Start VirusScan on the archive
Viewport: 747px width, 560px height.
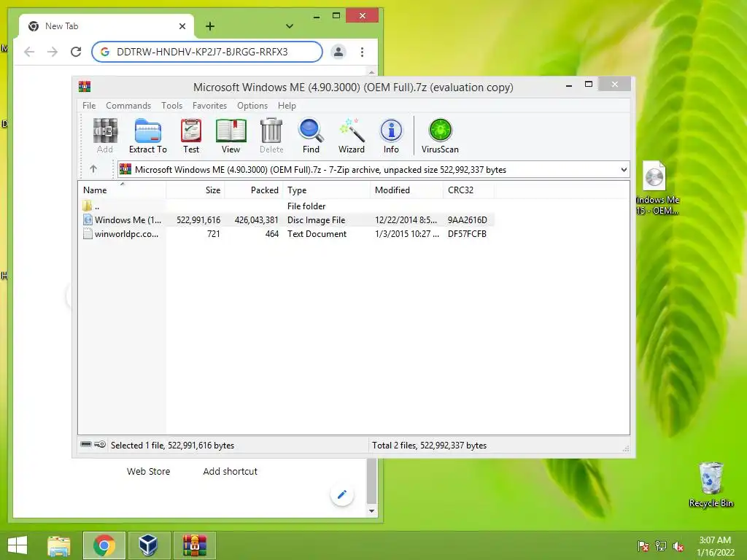click(x=440, y=136)
